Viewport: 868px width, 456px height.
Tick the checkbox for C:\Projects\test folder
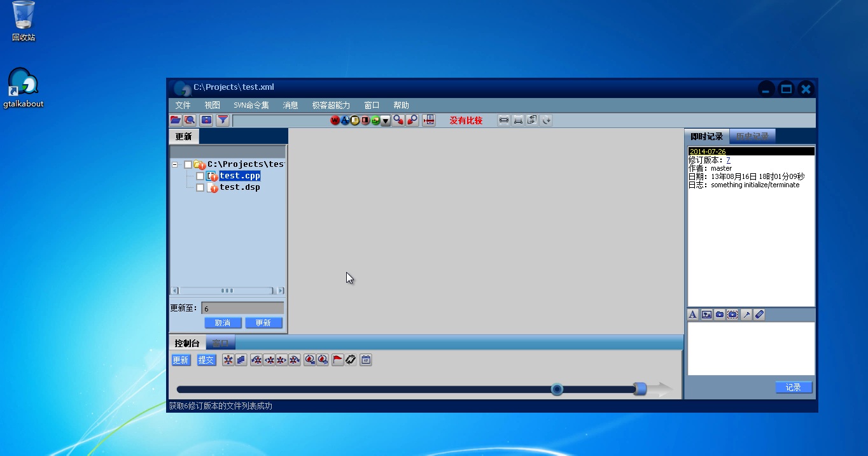[188, 164]
